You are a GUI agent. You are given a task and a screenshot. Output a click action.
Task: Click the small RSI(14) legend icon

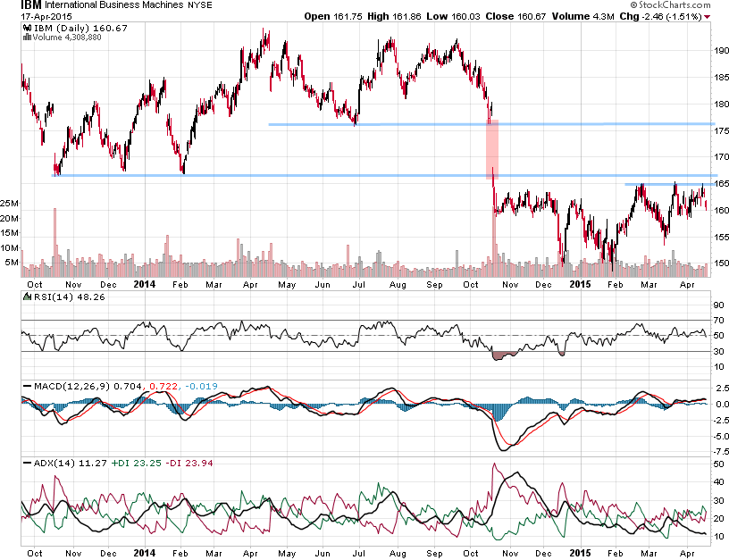[x=27, y=297]
